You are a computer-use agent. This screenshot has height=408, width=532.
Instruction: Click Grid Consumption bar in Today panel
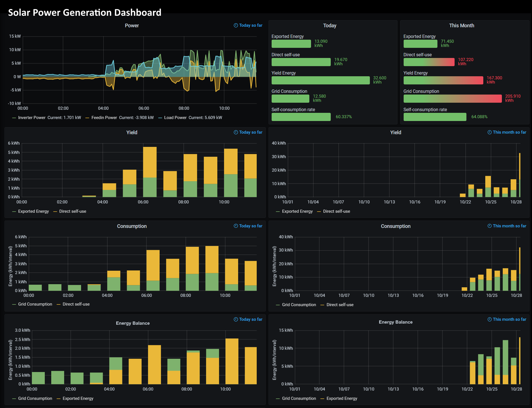290,98
